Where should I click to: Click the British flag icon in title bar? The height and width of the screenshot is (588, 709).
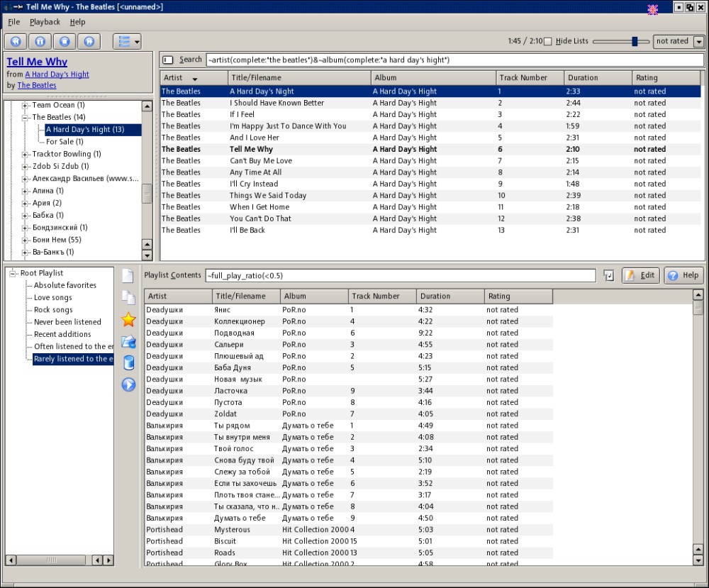pos(653,9)
